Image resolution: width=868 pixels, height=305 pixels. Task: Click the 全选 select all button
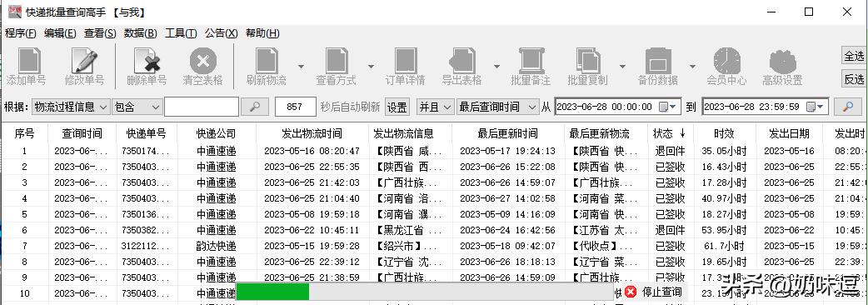click(854, 56)
